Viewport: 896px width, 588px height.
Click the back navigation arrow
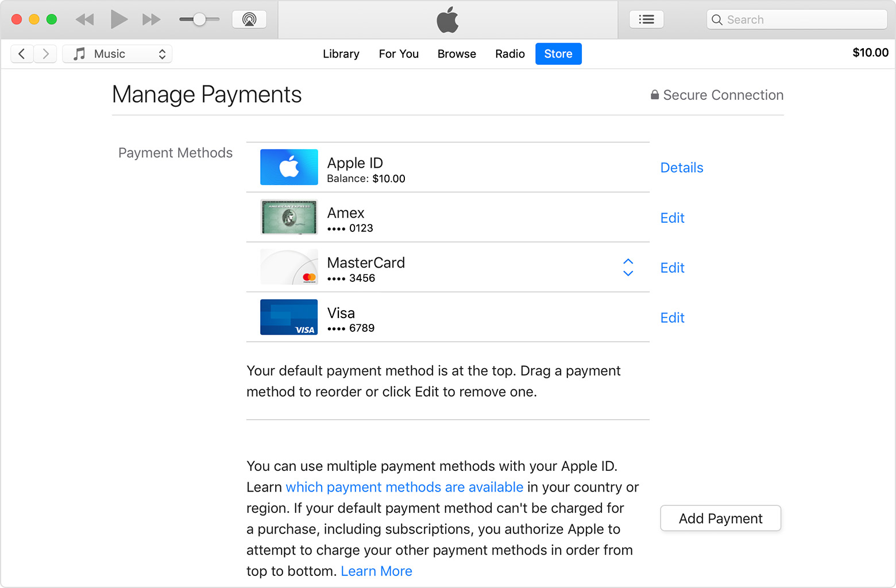22,53
